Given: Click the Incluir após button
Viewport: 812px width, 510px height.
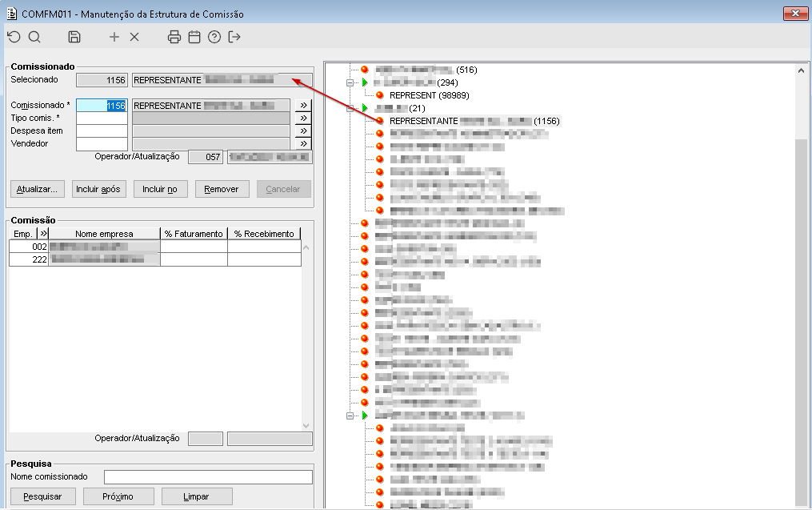Looking at the screenshot, I should coord(98,189).
